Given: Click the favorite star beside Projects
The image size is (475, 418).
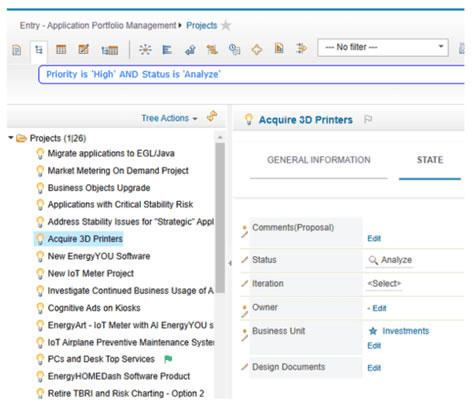Looking at the screenshot, I should pos(226,25).
